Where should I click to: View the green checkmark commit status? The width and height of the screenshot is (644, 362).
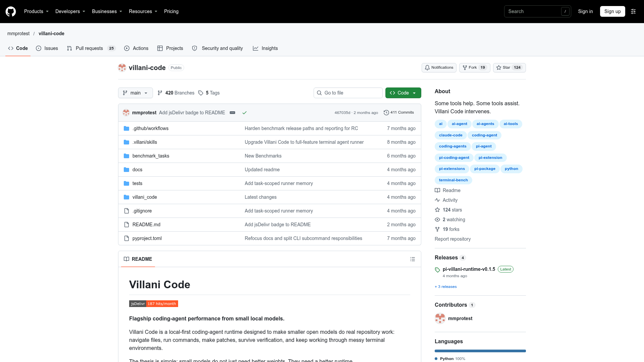pos(245,113)
